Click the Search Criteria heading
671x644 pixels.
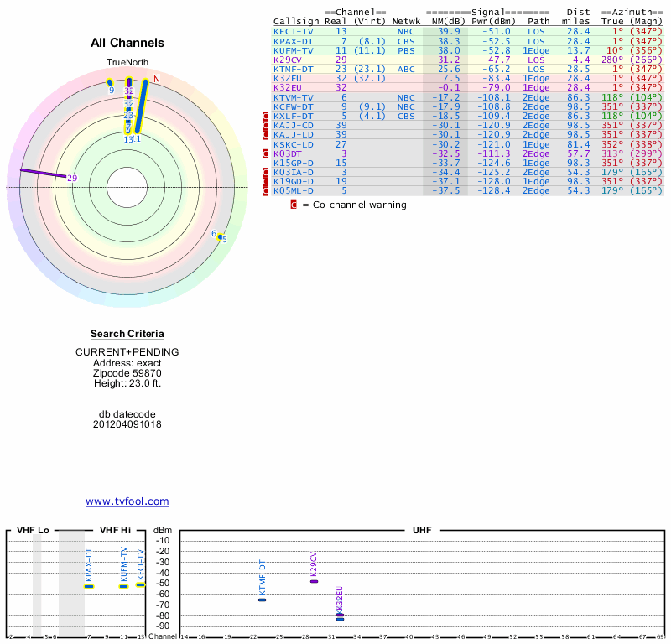tap(127, 334)
